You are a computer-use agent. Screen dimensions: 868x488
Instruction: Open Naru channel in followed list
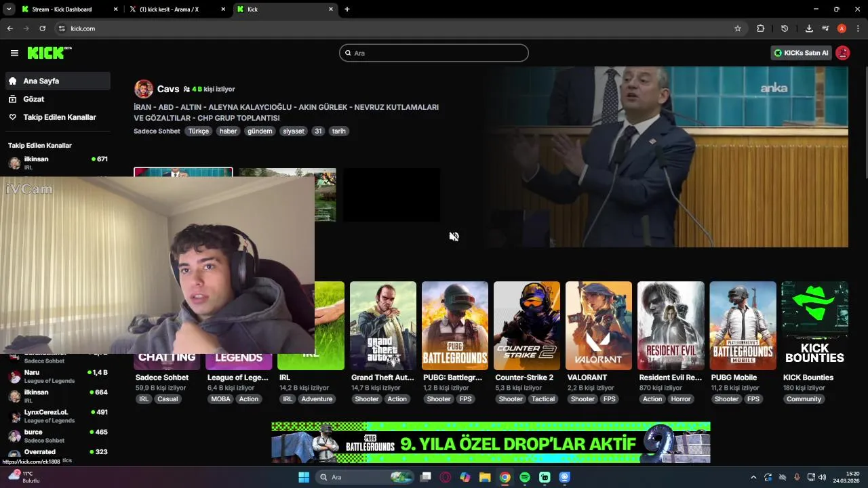click(58, 376)
